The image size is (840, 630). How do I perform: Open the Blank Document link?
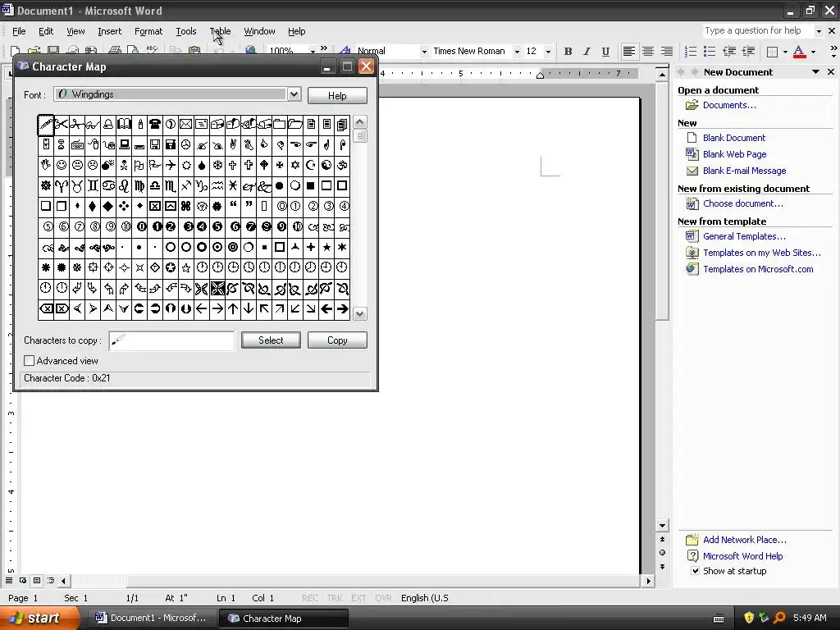coord(734,138)
